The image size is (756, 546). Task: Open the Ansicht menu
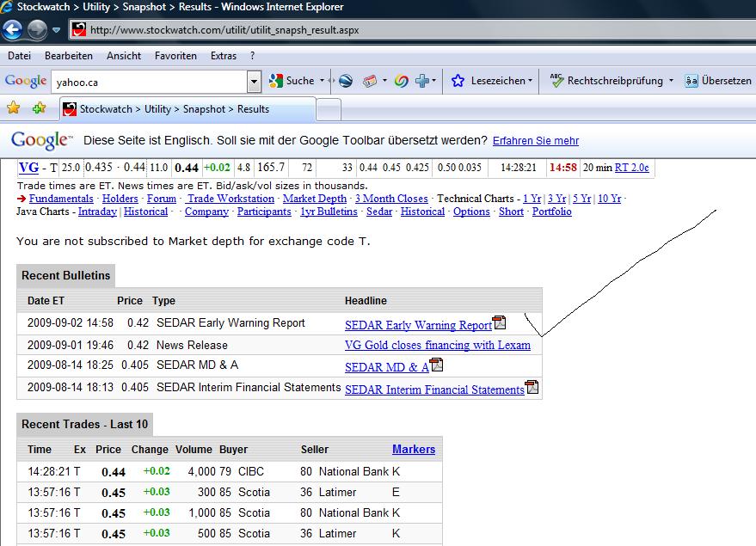(x=124, y=56)
